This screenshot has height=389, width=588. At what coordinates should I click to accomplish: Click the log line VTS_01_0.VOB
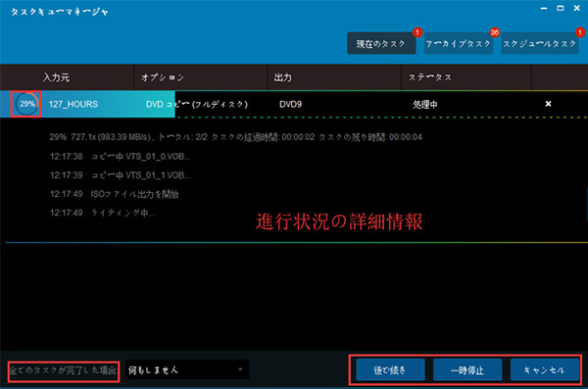pyautogui.click(x=120, y=156)
